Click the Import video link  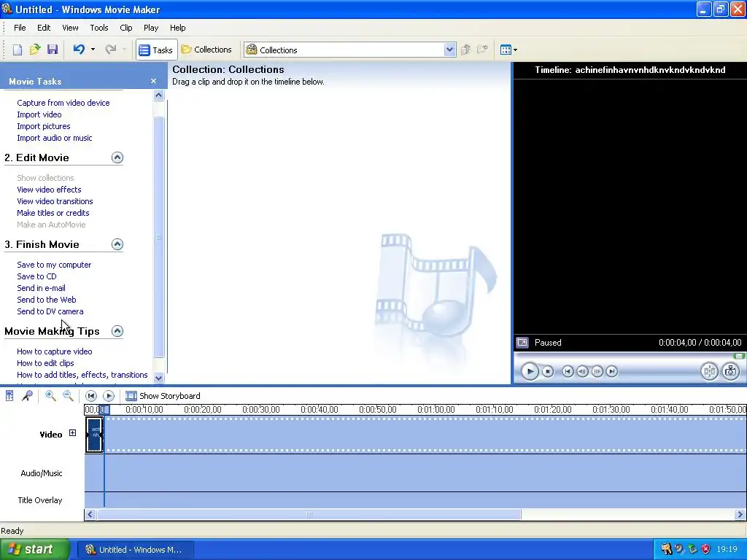click(x=39, y=114)
